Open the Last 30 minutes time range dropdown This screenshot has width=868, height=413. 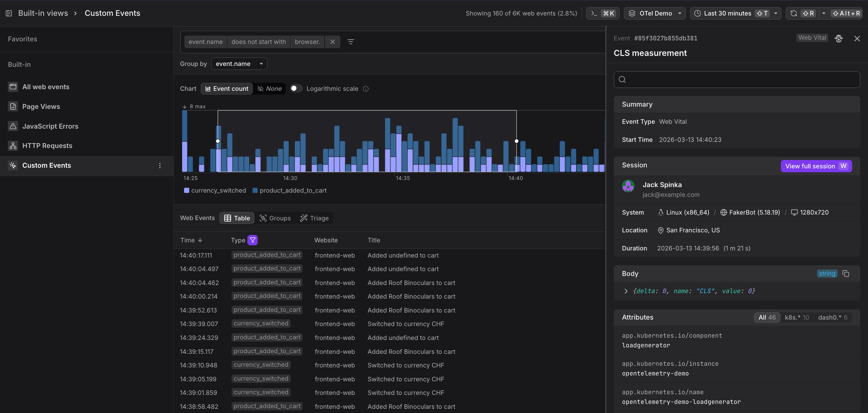(x=727, y=13)
